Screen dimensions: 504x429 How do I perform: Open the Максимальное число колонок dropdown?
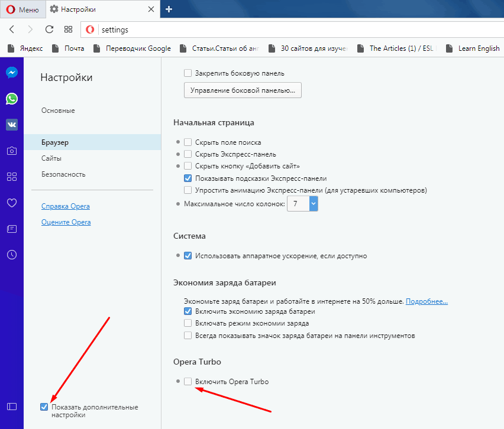302,204
